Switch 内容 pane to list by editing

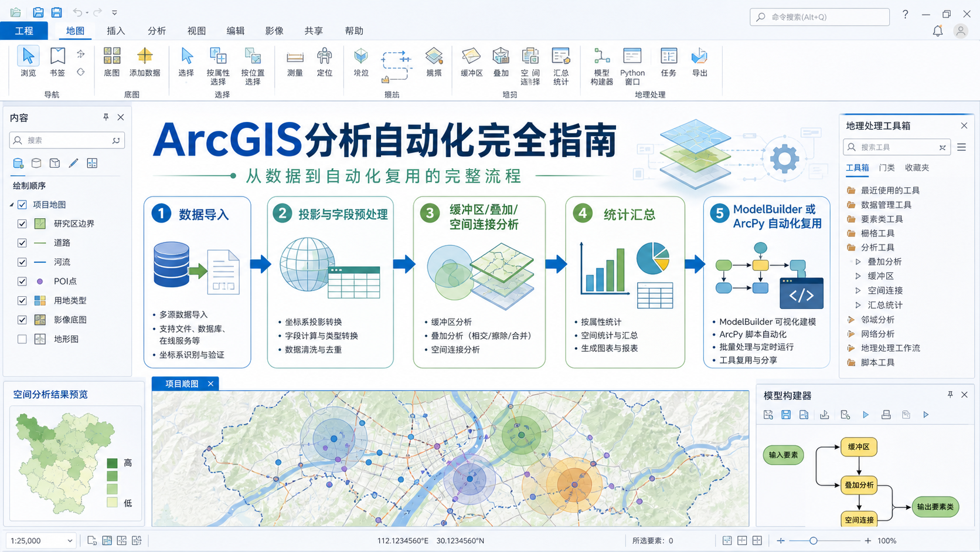pos(73,163)
